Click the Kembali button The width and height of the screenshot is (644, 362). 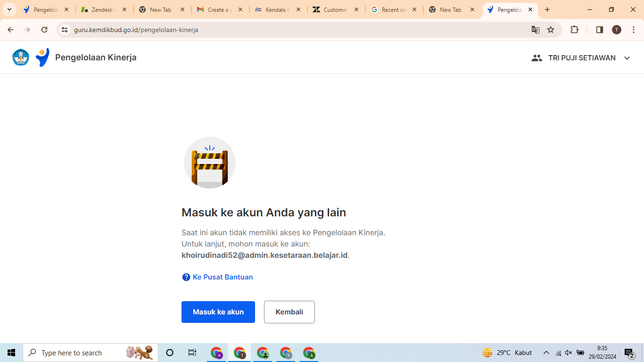coord(289,312)
